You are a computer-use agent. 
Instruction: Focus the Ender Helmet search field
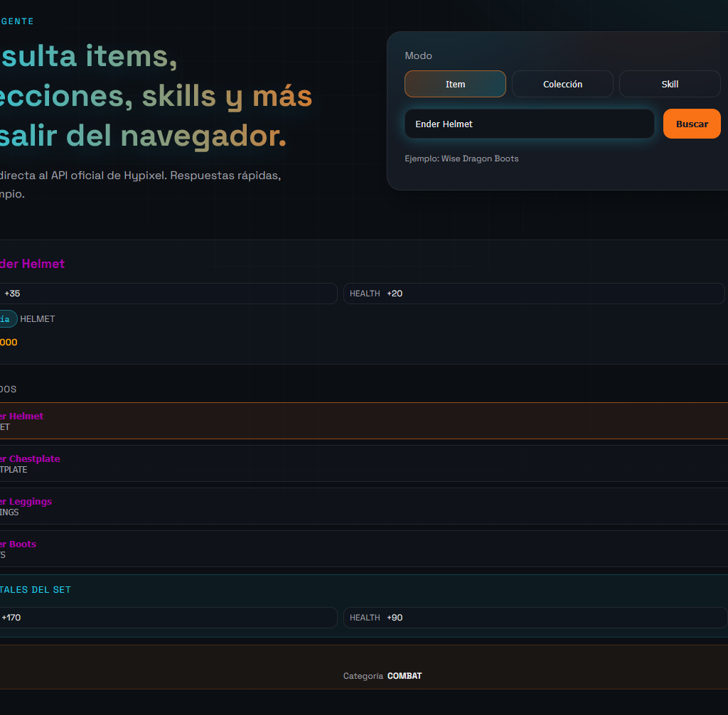click(x=529, y=124)
